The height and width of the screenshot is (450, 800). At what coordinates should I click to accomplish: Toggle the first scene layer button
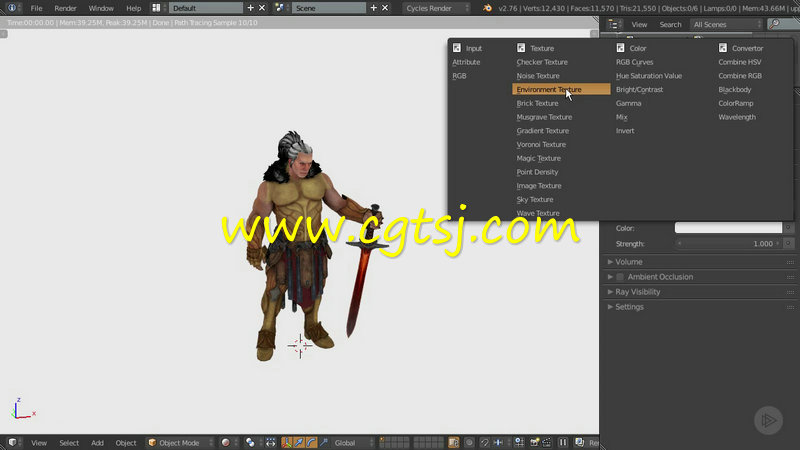coord(383,440)
